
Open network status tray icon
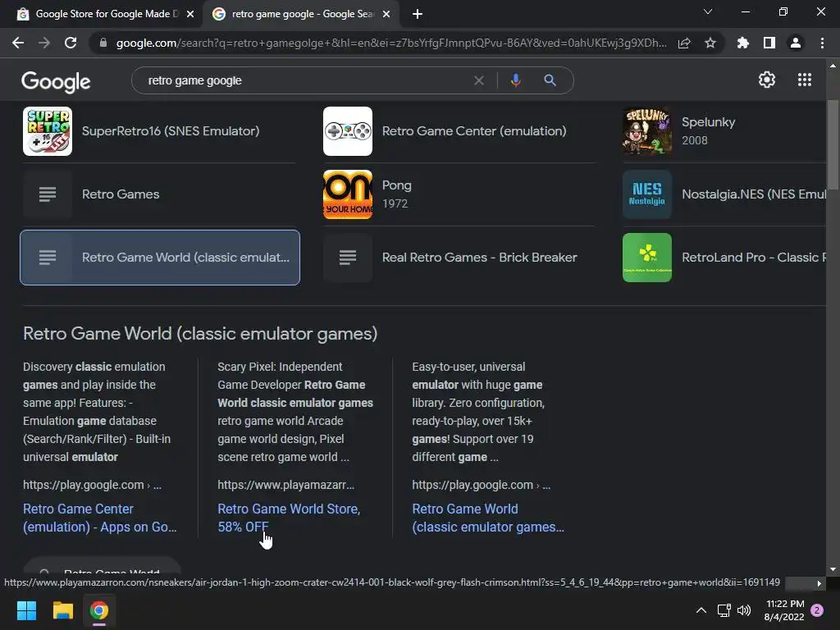tap(724, 610)
